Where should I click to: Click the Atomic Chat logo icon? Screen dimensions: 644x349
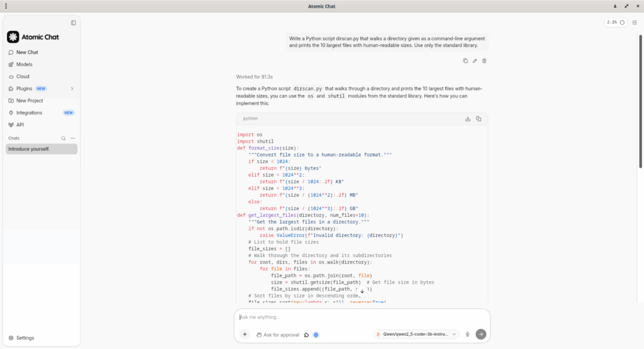(13, 37)
